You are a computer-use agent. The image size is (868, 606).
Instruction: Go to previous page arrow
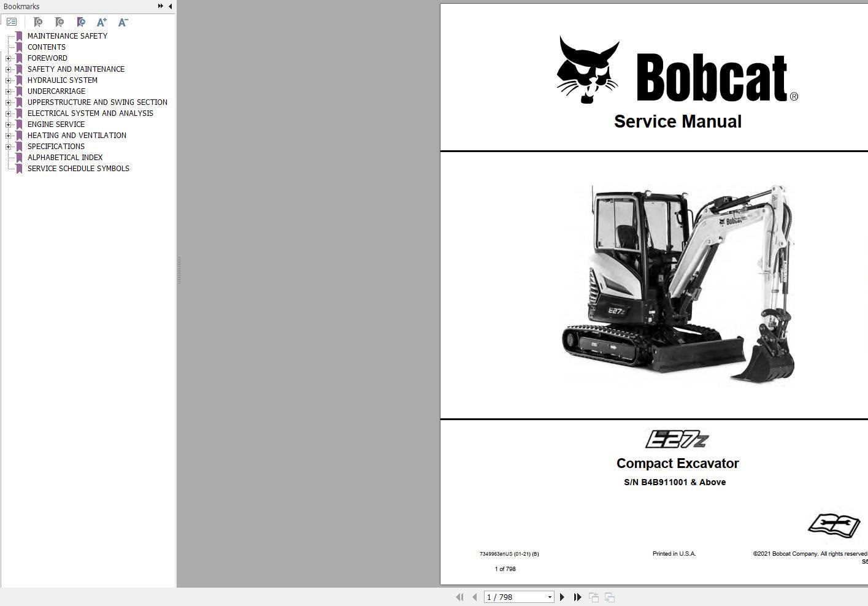(x=474, y=597)
